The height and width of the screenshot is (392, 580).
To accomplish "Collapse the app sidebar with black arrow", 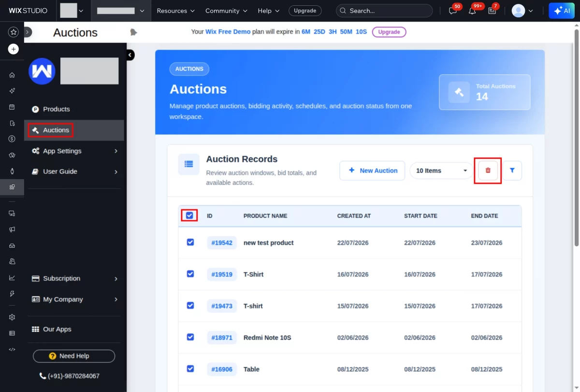I will pos(130,55).
